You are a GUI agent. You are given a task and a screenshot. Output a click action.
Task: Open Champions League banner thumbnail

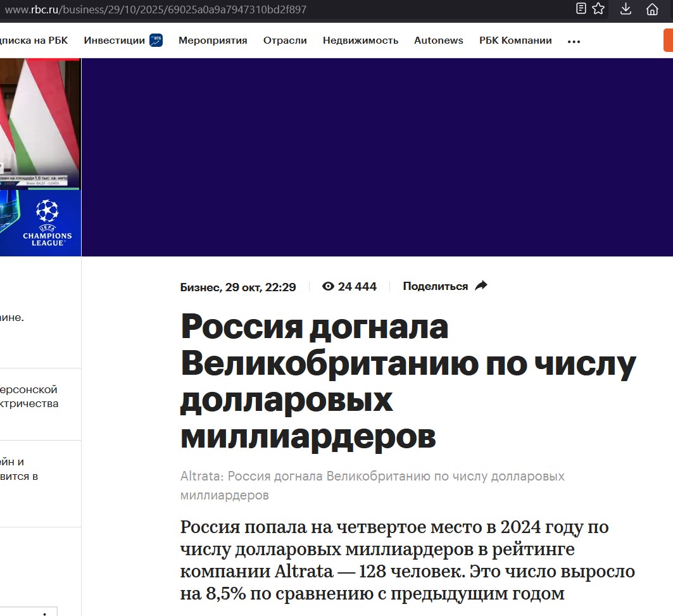41,223
